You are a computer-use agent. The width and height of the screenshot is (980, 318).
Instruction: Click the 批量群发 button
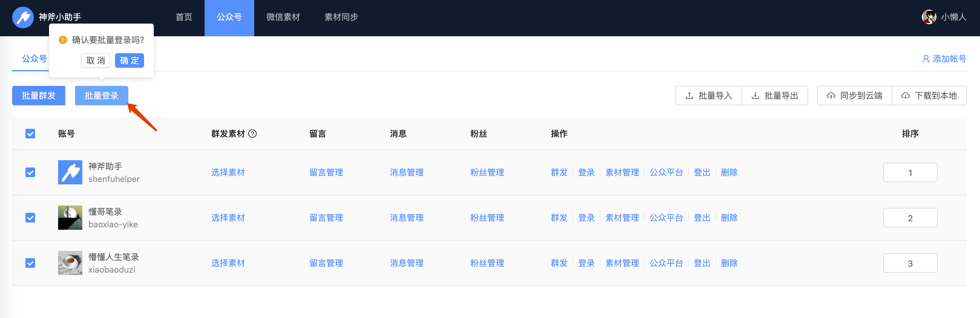[x=38, y=96]
